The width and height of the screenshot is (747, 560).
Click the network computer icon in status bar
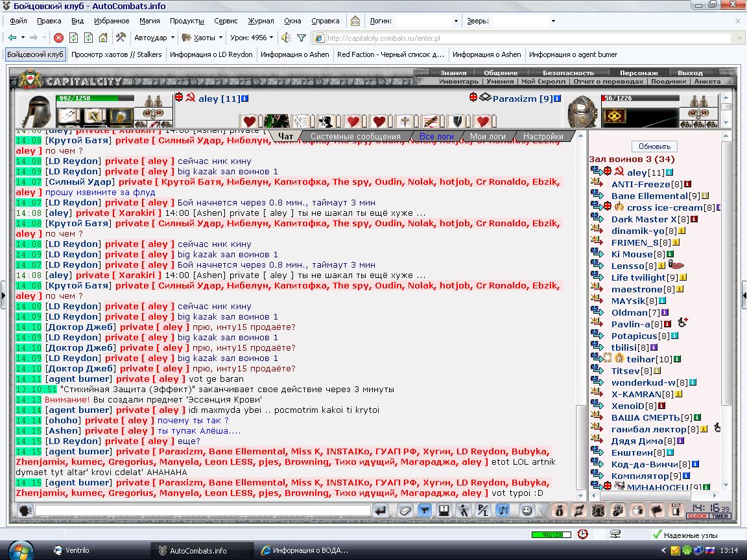(615, 534)
